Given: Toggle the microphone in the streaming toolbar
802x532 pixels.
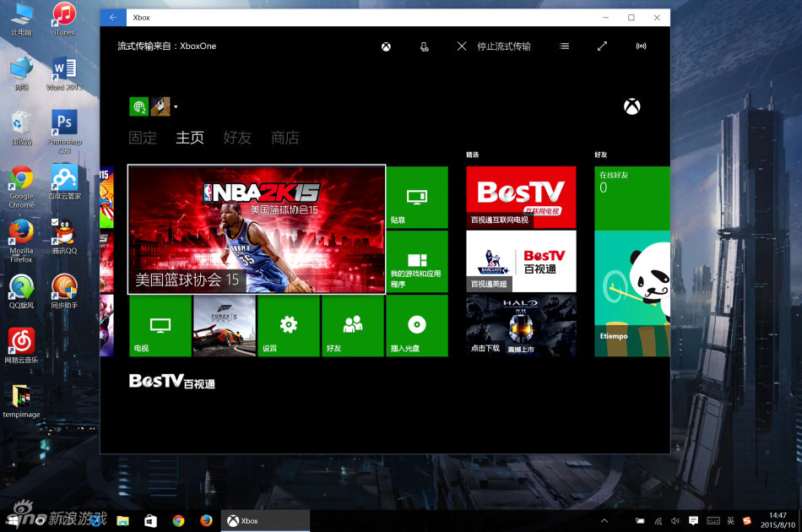Looking at the screenshot, I should (x=424, y=46).
